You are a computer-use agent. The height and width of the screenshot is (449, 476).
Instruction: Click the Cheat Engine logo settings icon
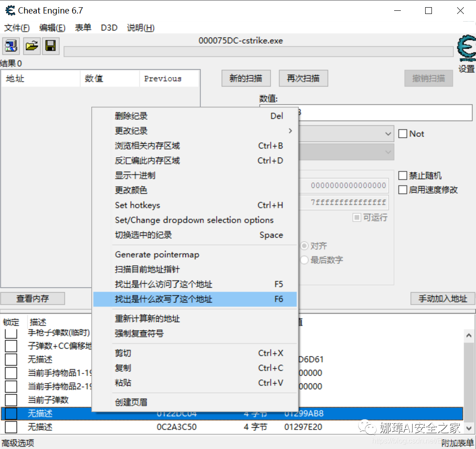[466, 49]
